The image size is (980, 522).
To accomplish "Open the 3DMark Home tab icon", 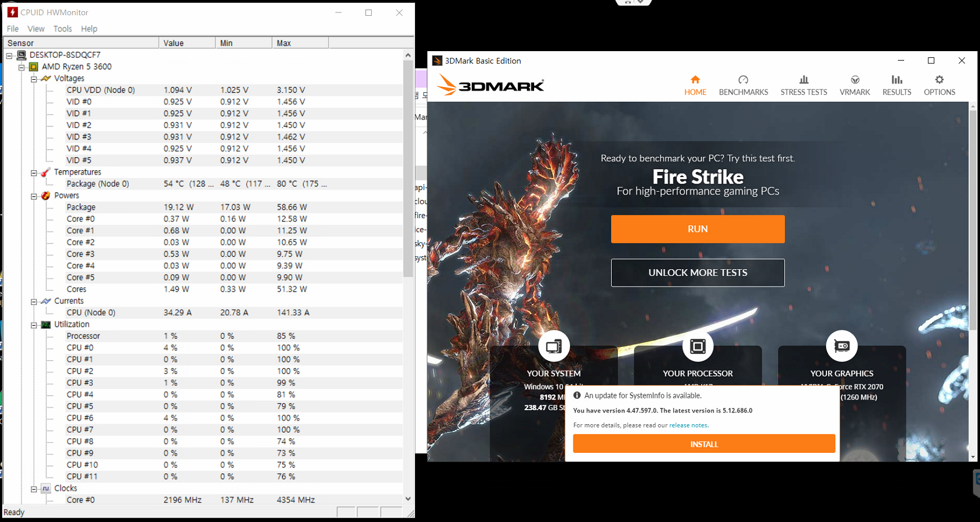I will [695, 80].
